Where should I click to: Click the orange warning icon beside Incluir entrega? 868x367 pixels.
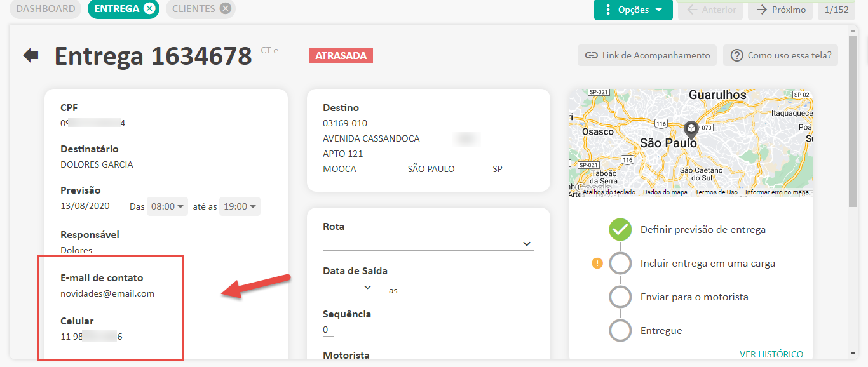pyautogui.click(x=597, y=264)
